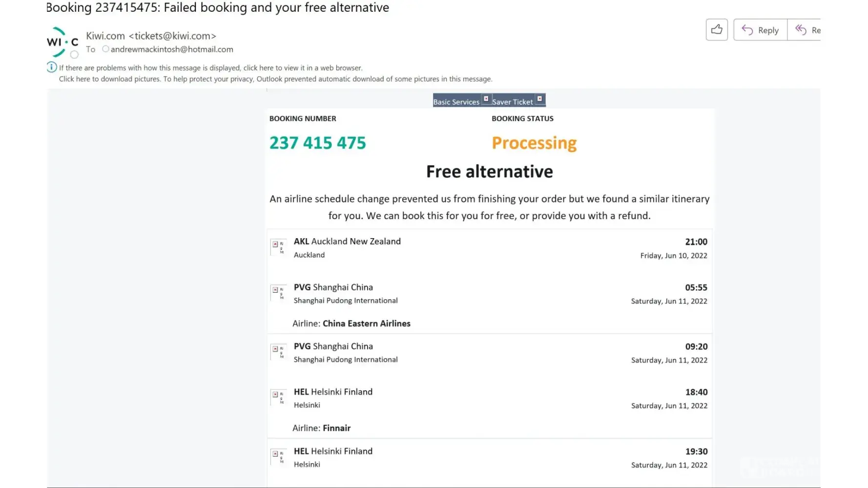This screenshot has width=868, height=488.
Task: Open the Kiwi.com sender avatar
Action: point(62,42)
